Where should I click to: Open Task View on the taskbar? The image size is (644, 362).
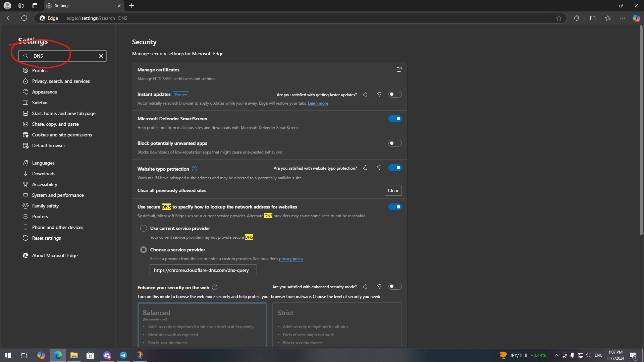[24, 355]
